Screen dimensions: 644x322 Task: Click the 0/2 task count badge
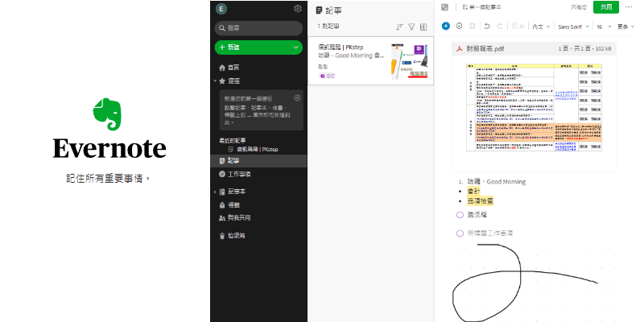[x=328, y=76]
